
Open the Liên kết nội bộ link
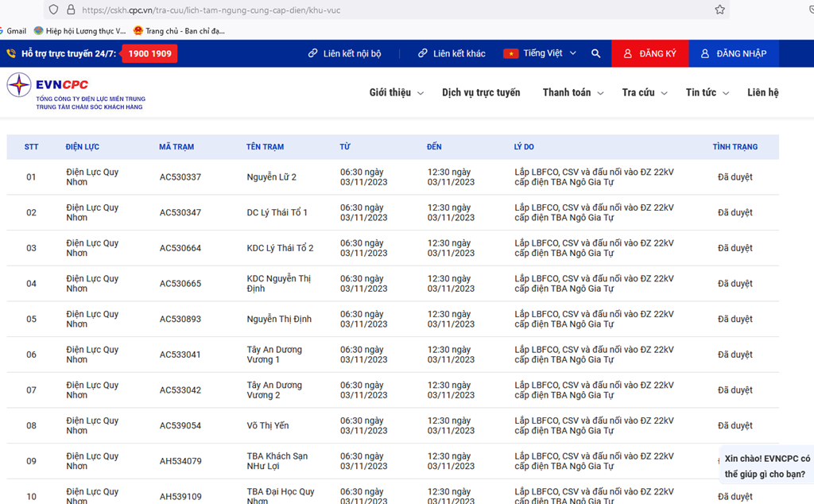[344, 53]
